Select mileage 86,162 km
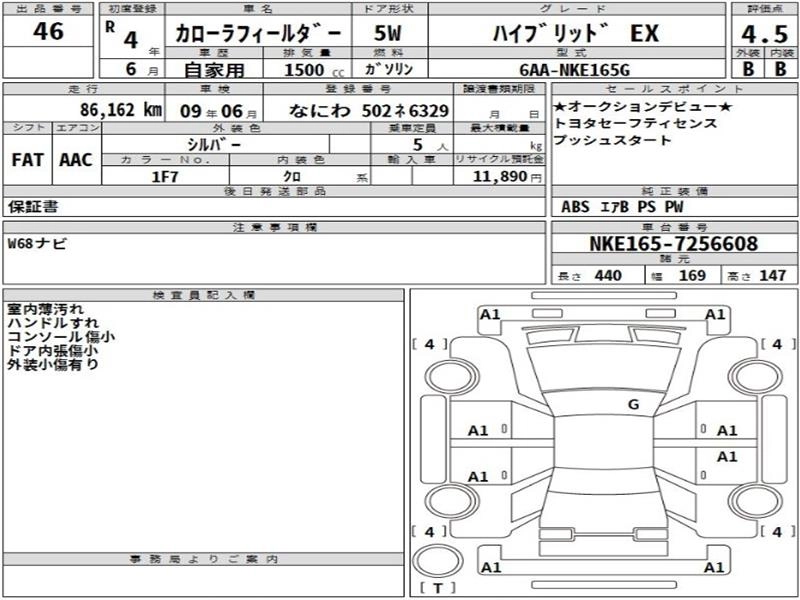Screen dimensions: 800x600 [x=121, y=110]
